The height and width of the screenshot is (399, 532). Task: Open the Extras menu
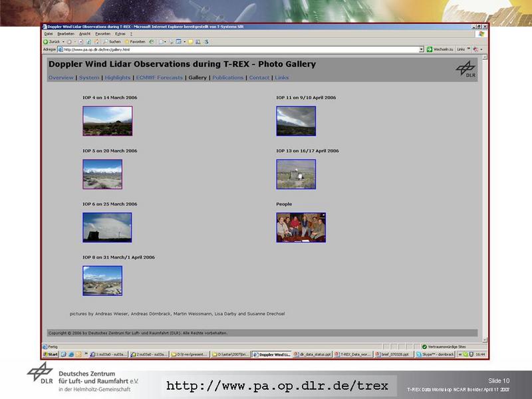120,34
